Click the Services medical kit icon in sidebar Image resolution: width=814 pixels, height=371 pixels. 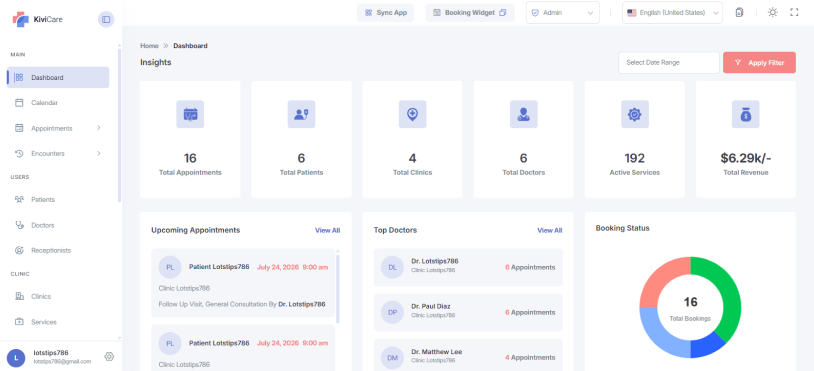pos(19,322)
